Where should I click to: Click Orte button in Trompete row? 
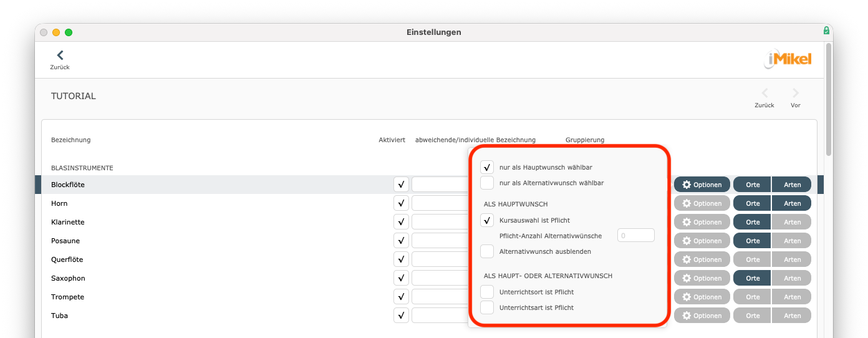pos(753,297)
